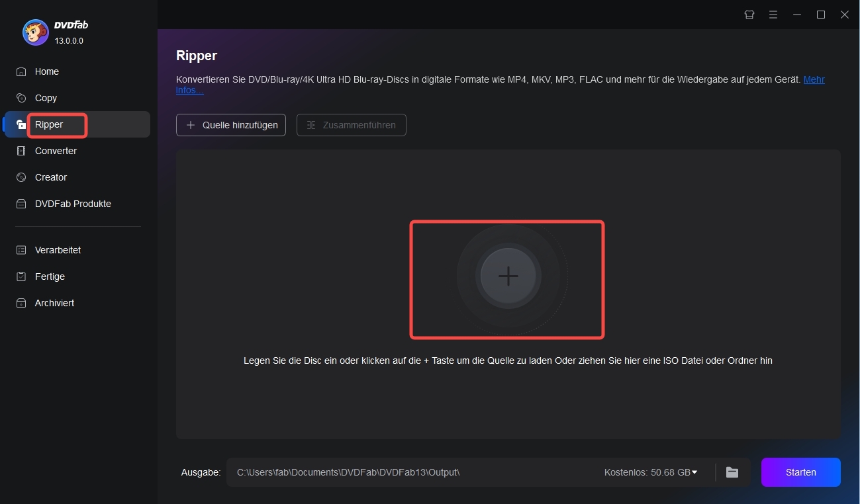Click the Creator disc icon

pos(21,177)
